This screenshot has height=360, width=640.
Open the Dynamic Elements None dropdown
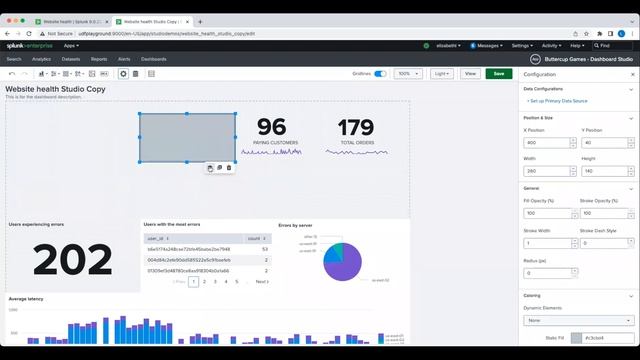[x=579, y=320]
